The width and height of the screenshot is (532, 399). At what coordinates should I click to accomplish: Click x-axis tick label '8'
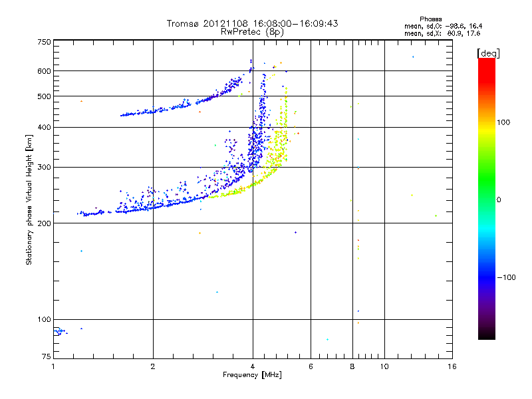pyautogui.click(x=352, y=366)
